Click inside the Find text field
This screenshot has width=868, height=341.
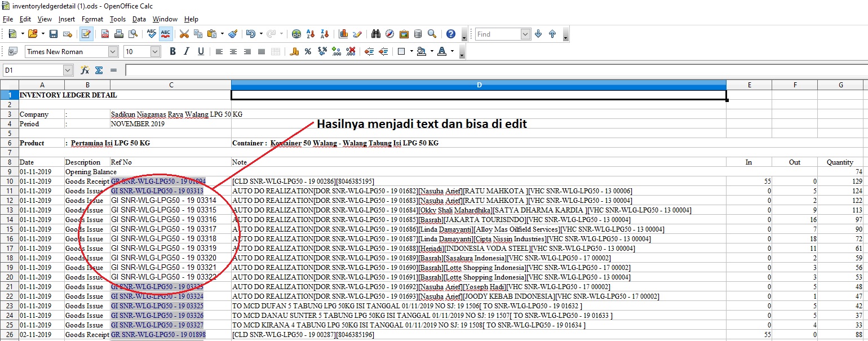pos(498,34)
